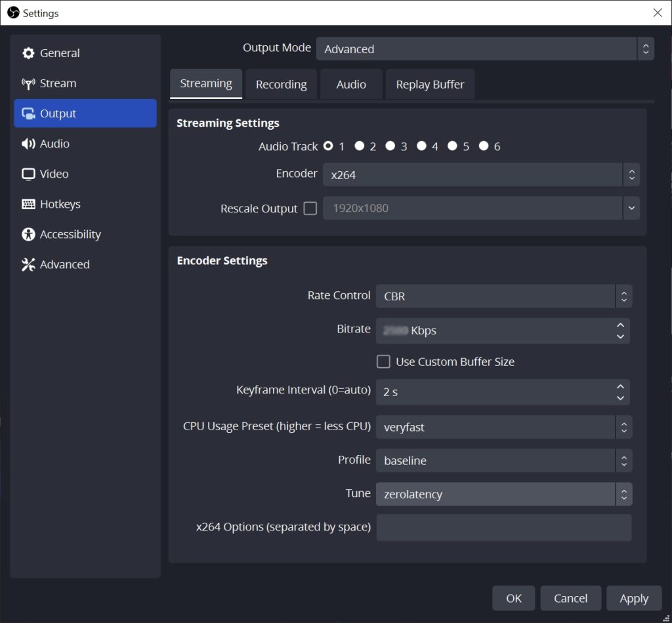Increase Keyframe Interval with up arrow

pos(620,387)
